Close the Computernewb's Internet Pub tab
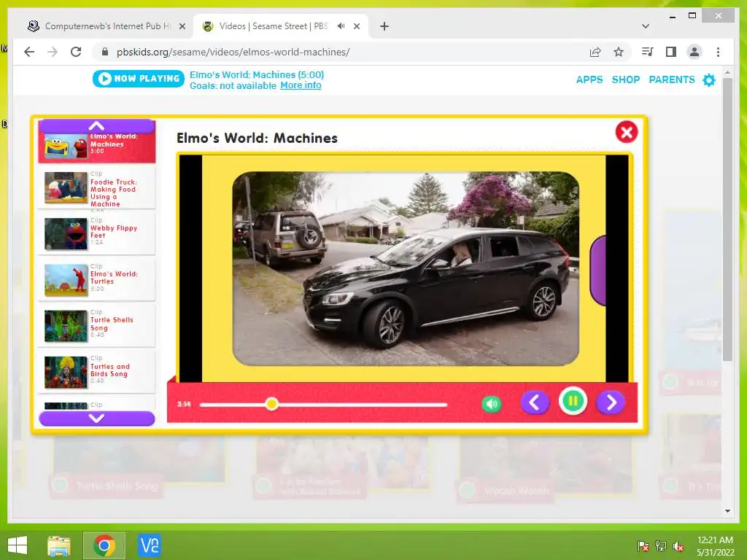Viewport: 747px width, 560px height. [x=182, y=26]
